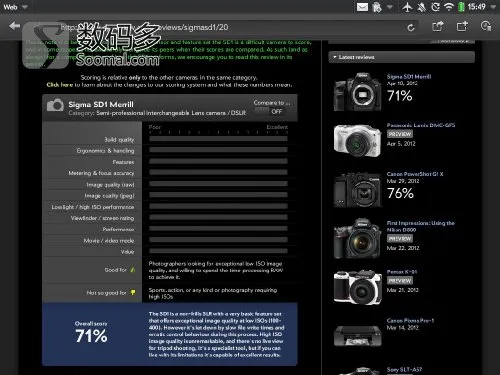Follow the green Click here scoring link
The width and height of the screenshot is (500, 375).
point(60,85)
